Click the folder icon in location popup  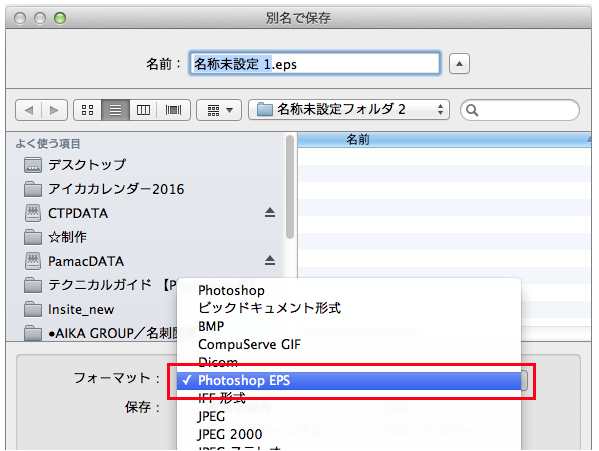[x=264, y=110]
